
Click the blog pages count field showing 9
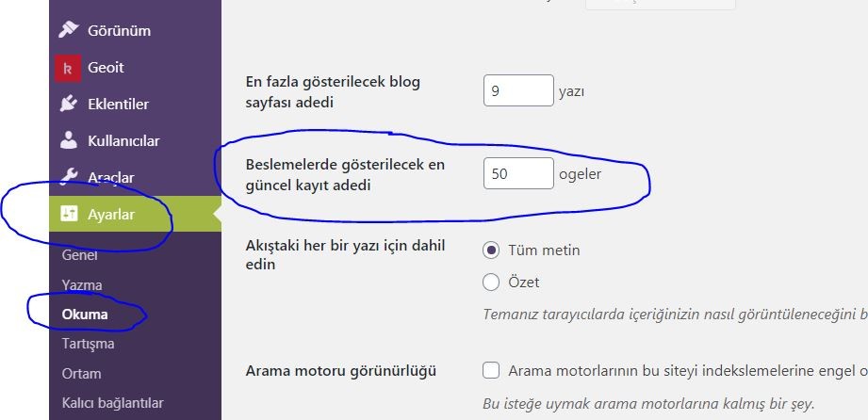[x=518, y=90]
